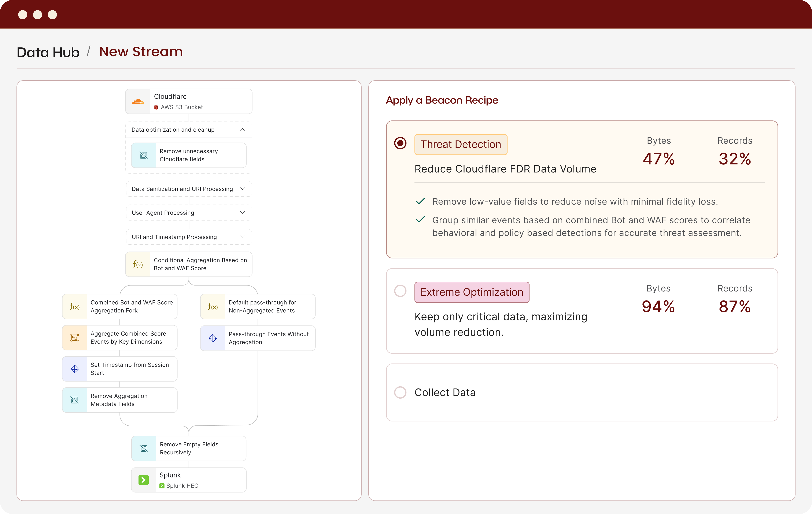Select the Threat Detection radio button
Screen dimensions: 812x514
[x=400, y=143]
